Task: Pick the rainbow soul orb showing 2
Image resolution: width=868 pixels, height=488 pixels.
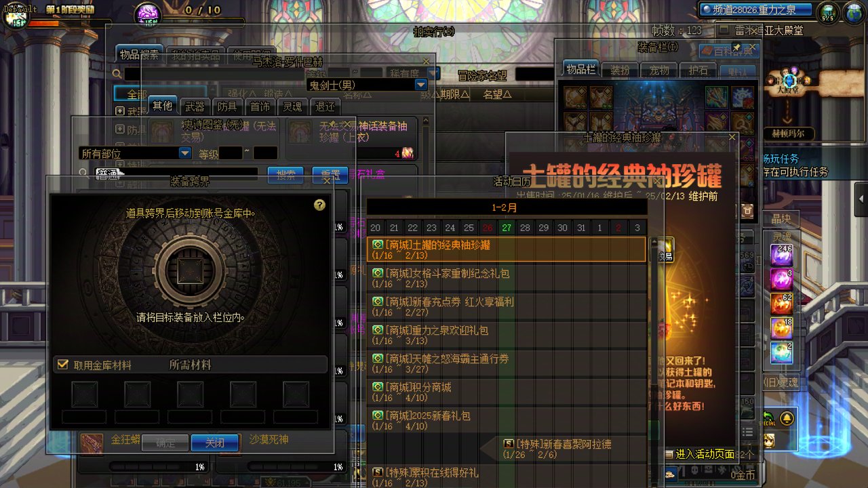Action: 781,352
